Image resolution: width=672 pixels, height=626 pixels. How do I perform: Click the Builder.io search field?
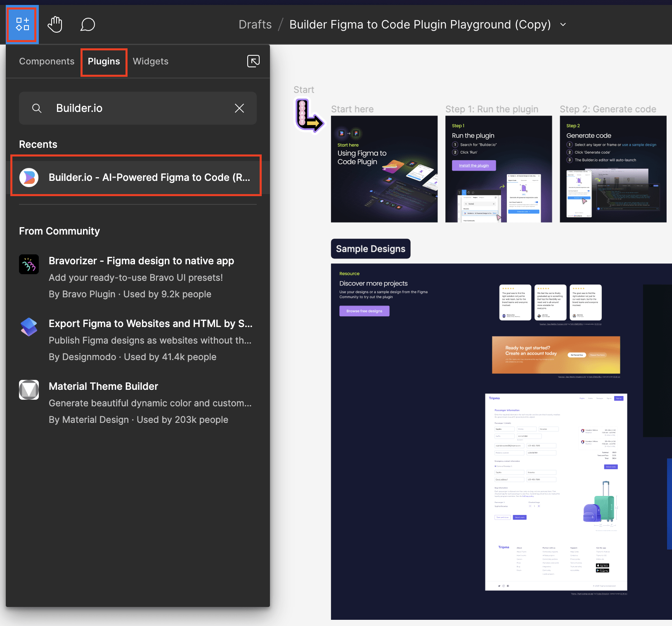(x=138, y=108)
